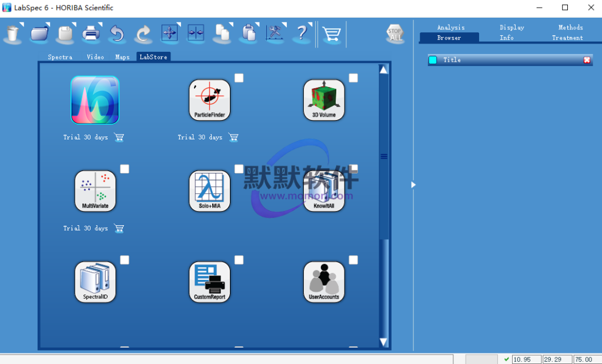Open the Methods panel tab
Image resolution: width=602 pixels, height=364 pixels.
(570, 27)
